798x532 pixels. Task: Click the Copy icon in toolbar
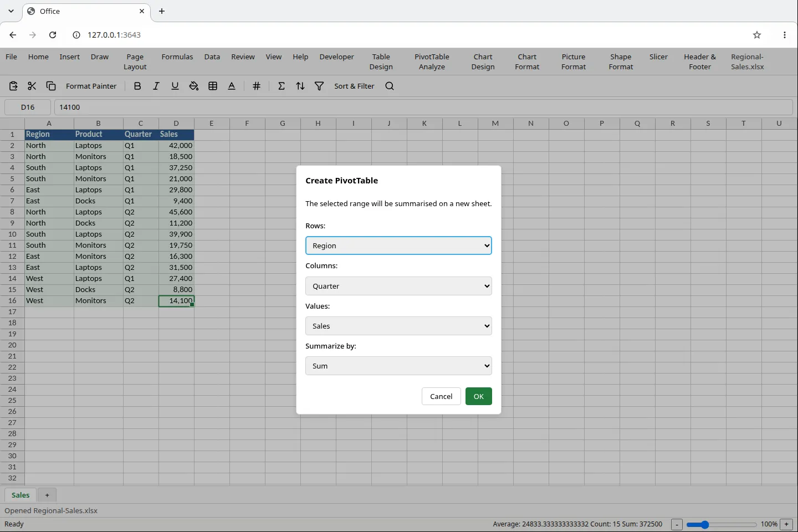tap(51, 86)
